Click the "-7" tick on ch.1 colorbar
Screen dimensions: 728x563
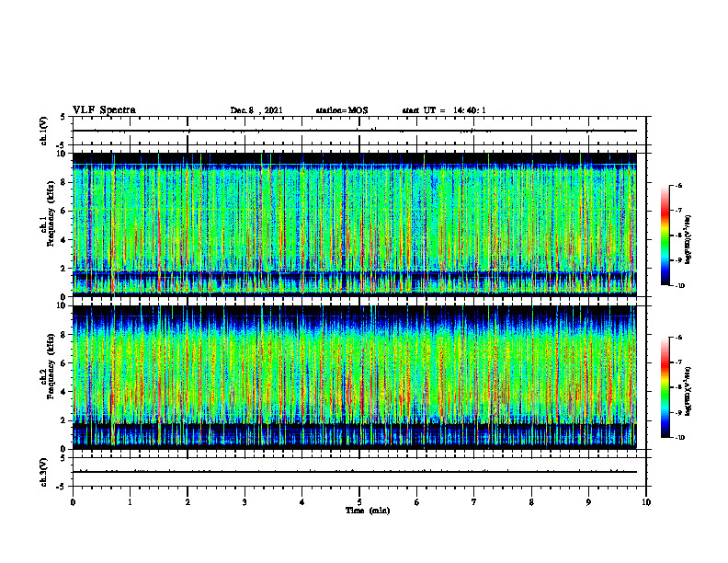pyautogui.click(x=678, y=211)
